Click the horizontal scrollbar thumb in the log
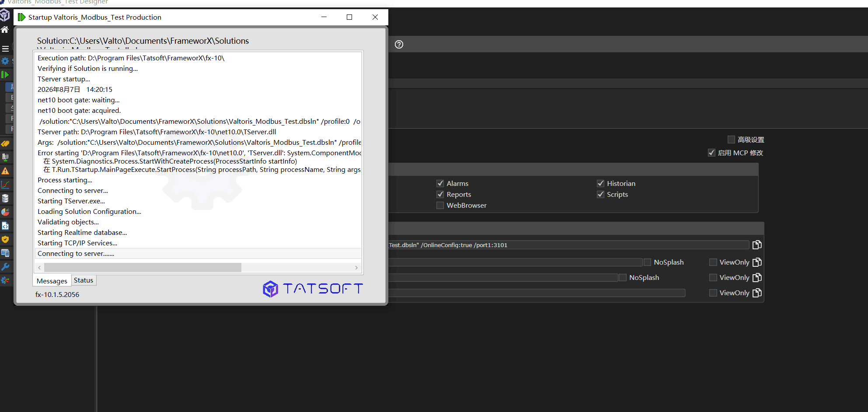The width and height of the screenshot is (868, 412). tap(143, 267)
